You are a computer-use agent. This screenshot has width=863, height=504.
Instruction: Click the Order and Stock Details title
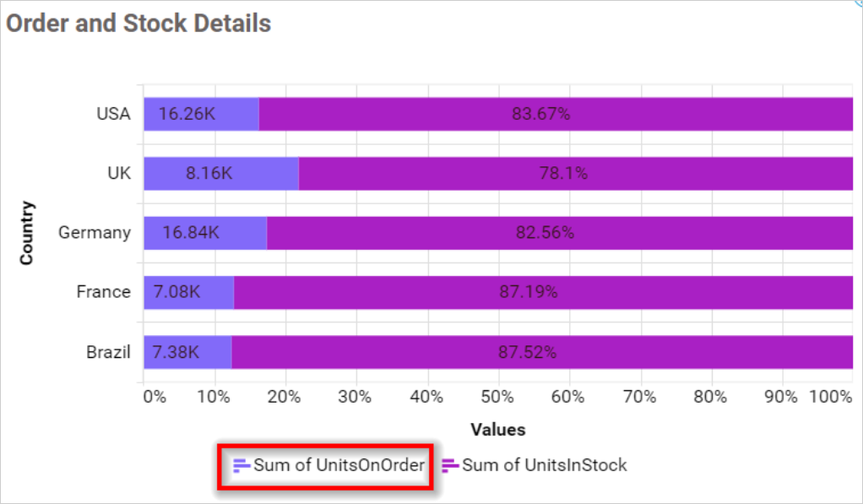[x=138, y=24]
